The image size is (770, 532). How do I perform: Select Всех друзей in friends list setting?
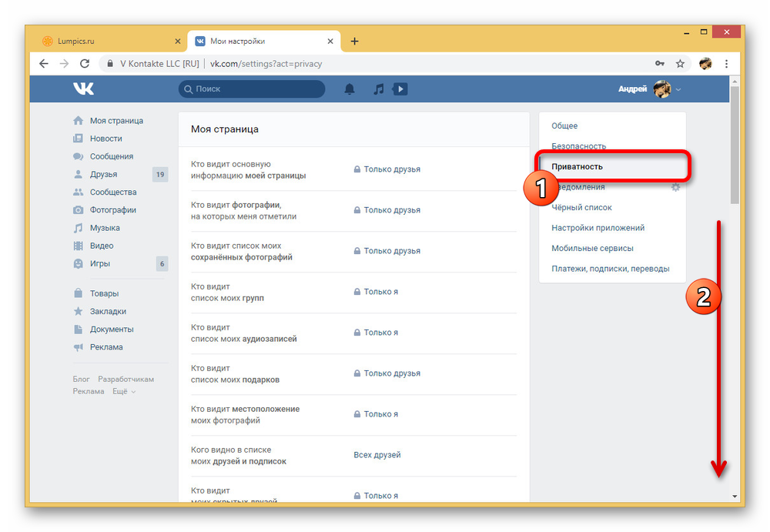coord(377,455)
